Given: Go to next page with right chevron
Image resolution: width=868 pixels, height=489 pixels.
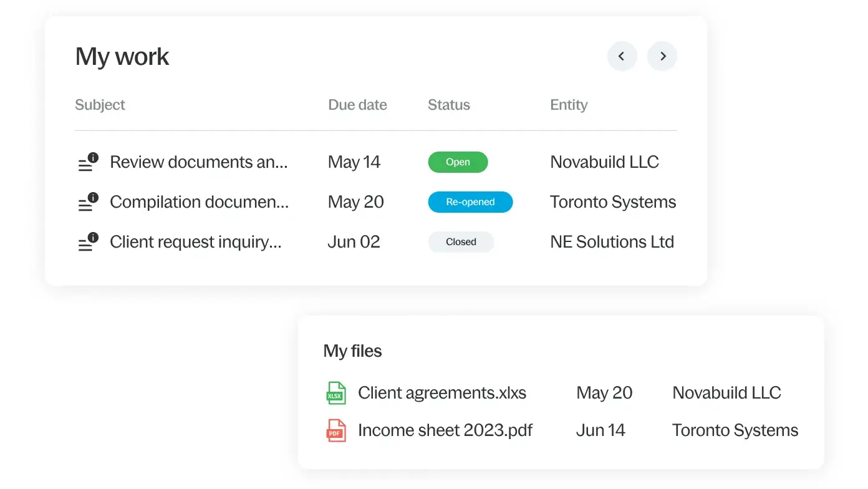Looking at the screenshot, I should coord(662,57).
